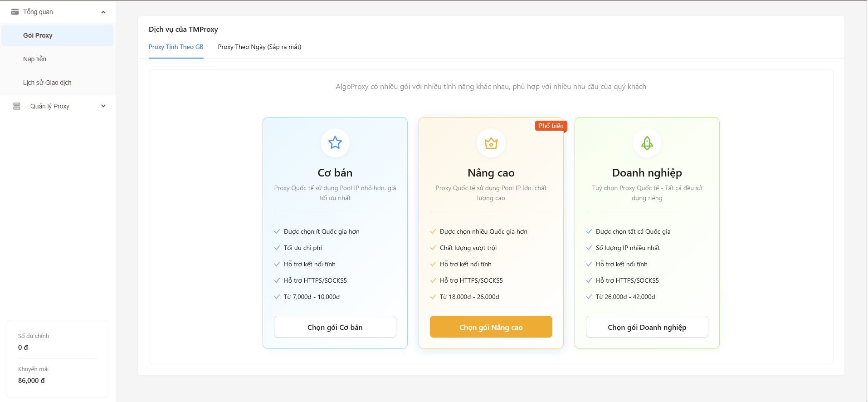Switch to Proxy Tính Theo GB tab

(x=176, y=47)
